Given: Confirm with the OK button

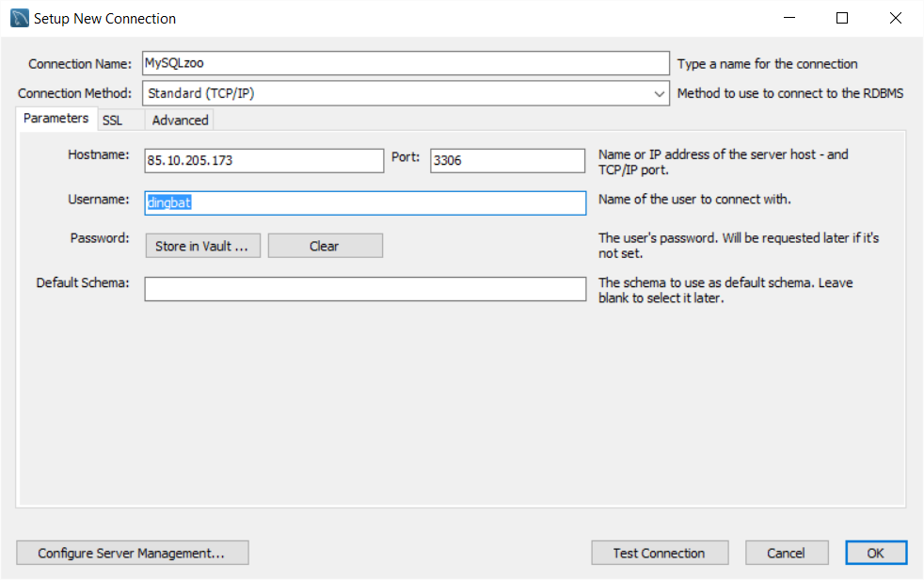Looking at the screenshot, I should [x=876, y=553].
